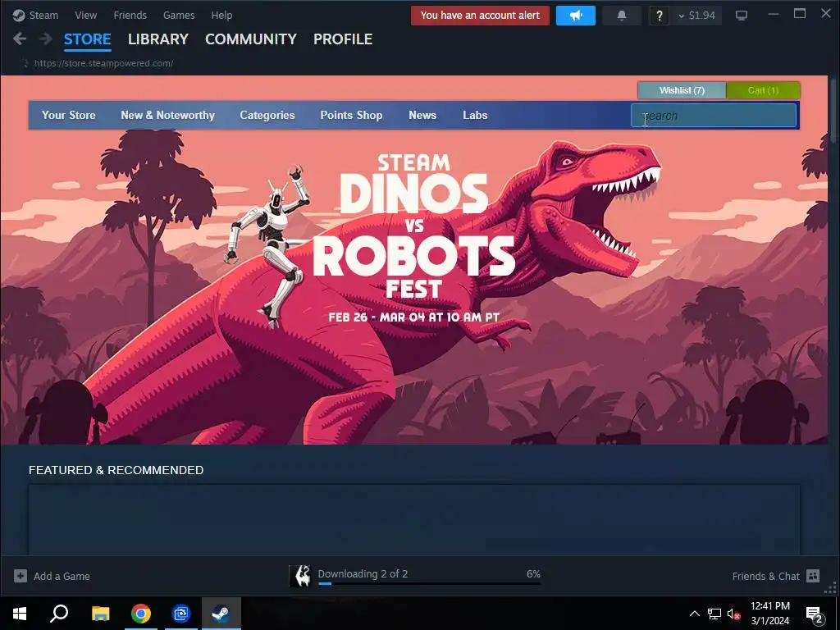Open the Labs link
840x630 pixels.
pos(475,115)
